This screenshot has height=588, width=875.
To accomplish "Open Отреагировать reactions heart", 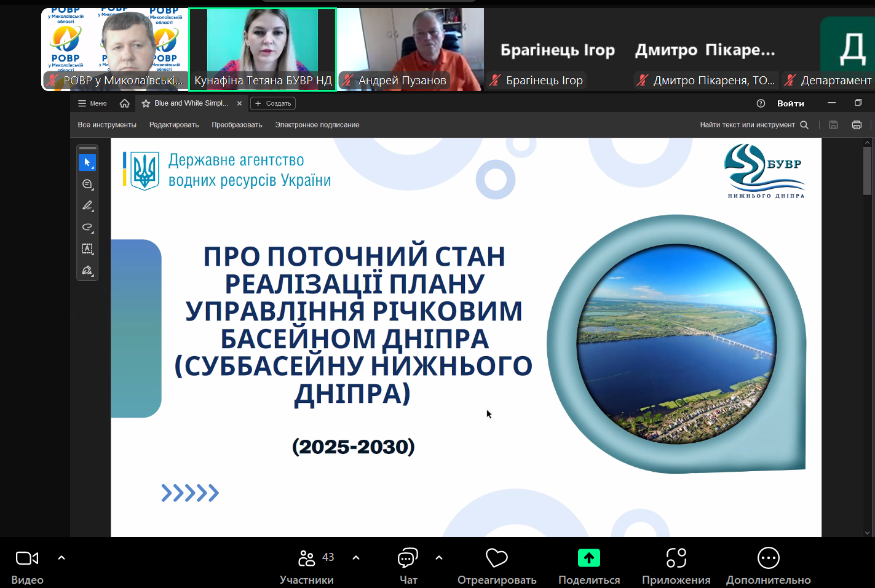I will click(x=497, y=567).
